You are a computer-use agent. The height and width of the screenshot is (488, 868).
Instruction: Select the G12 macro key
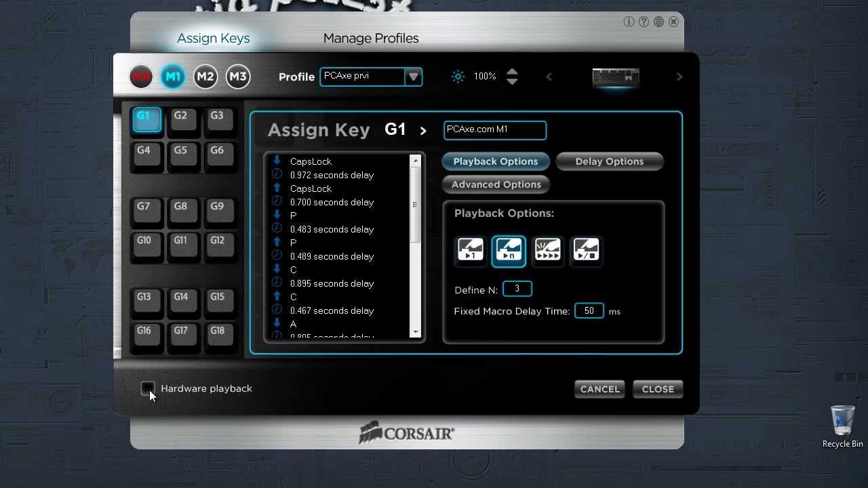click(220, 245)
